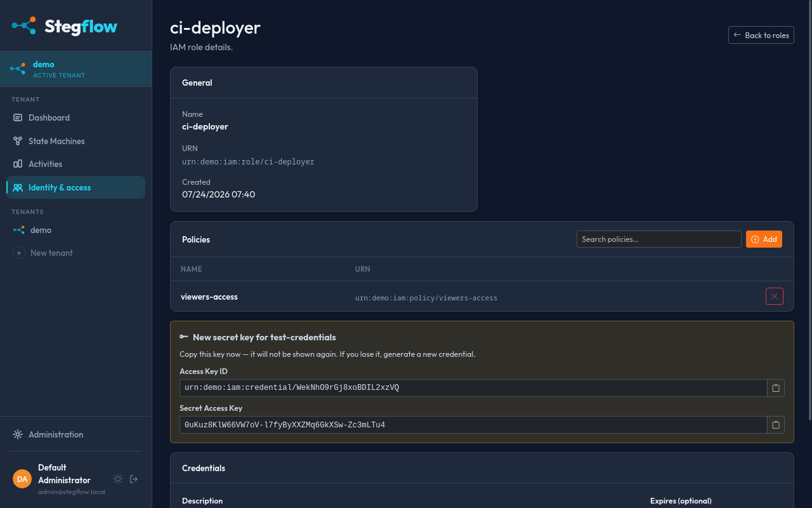Click the page vertical scrollbar
This screenshot has height=508, width=812.
809,210
